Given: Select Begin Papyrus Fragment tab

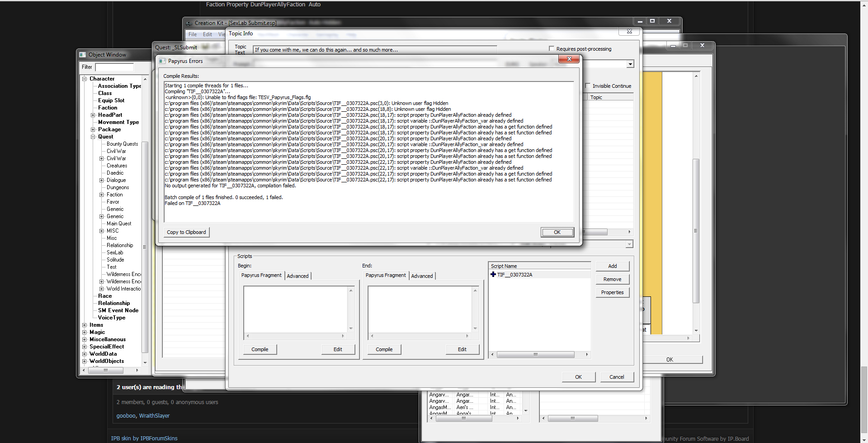Looking at the screenshot, I should 261,275.
